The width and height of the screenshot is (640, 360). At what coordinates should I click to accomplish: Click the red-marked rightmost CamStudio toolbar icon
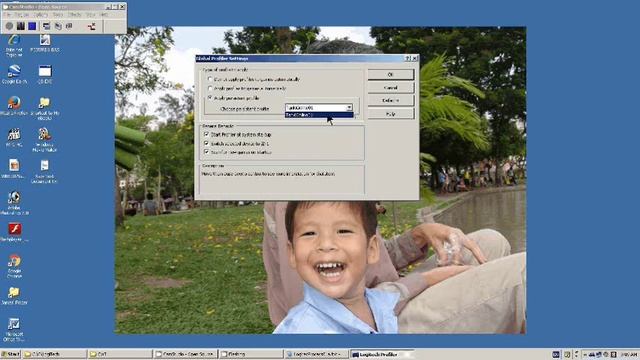(x=91, y=27)
